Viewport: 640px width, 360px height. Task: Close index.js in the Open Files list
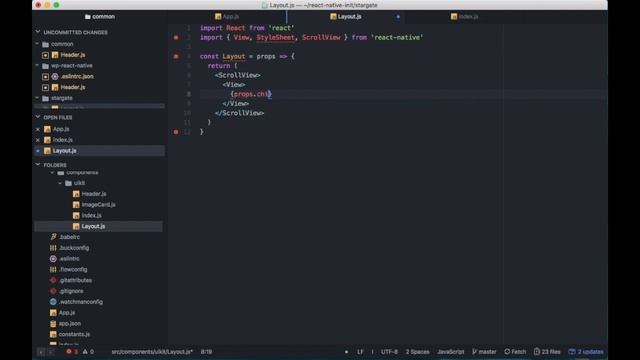click(x=38, y=140)
